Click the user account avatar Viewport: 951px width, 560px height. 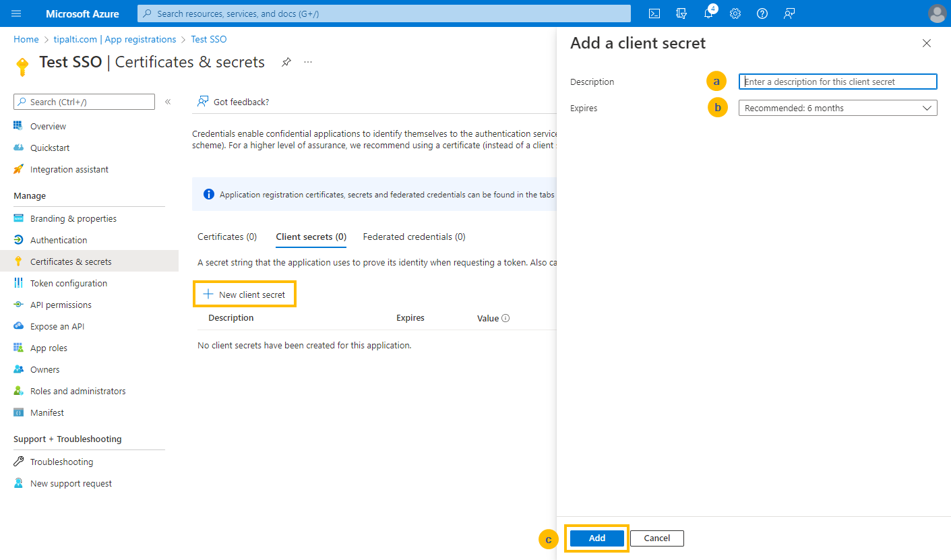pyautogui.click(x=937, y=13)
